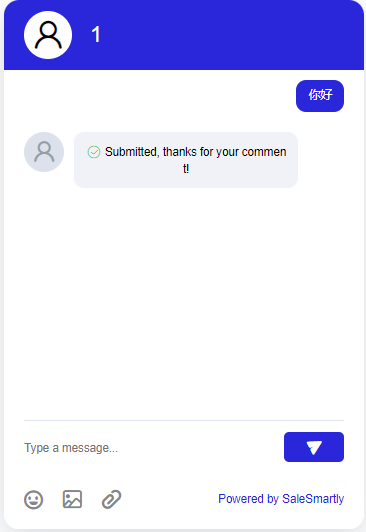Open the emoji picker smiley icon

(34, 499)
